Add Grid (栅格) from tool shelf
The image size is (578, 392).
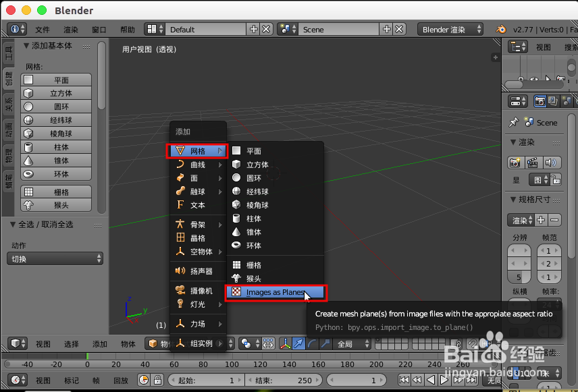56,192
